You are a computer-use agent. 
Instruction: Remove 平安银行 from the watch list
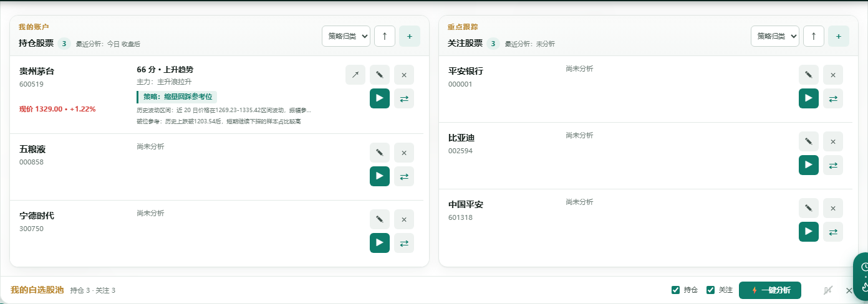tap(833, 75)
